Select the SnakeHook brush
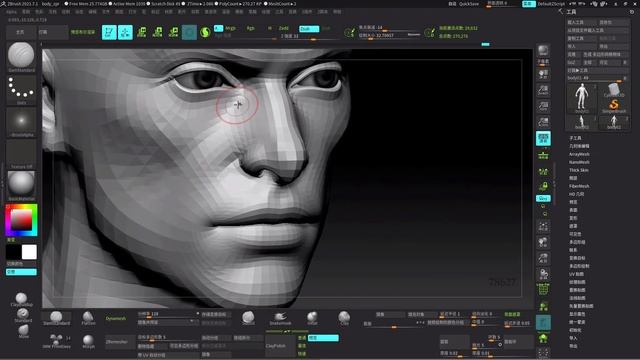 [280, 318]
